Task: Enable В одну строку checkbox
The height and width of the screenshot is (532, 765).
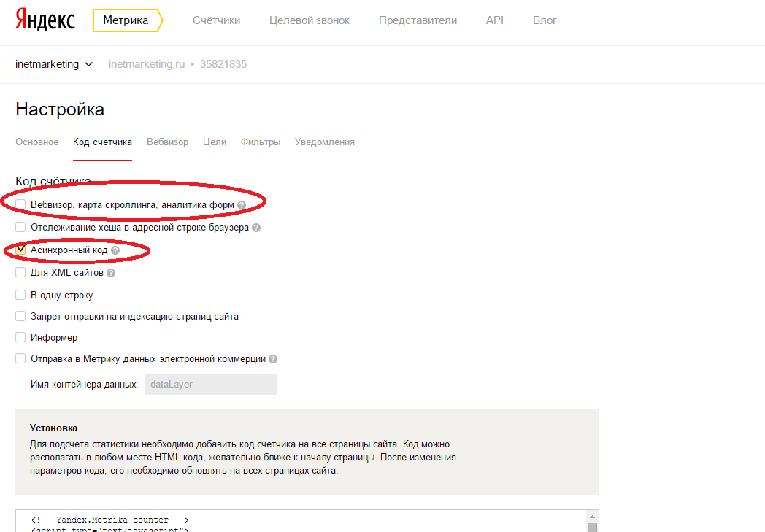Action: coord(20,295)
